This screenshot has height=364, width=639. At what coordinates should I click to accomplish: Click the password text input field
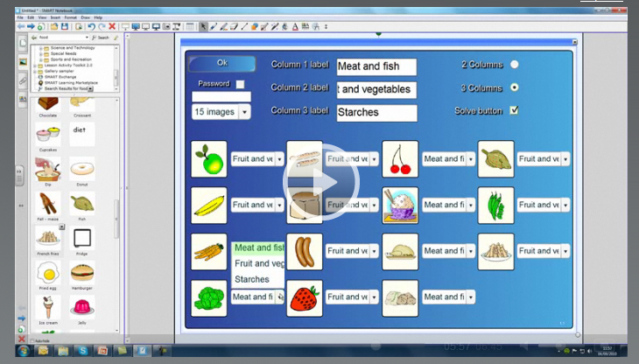[x=221, y=97]
